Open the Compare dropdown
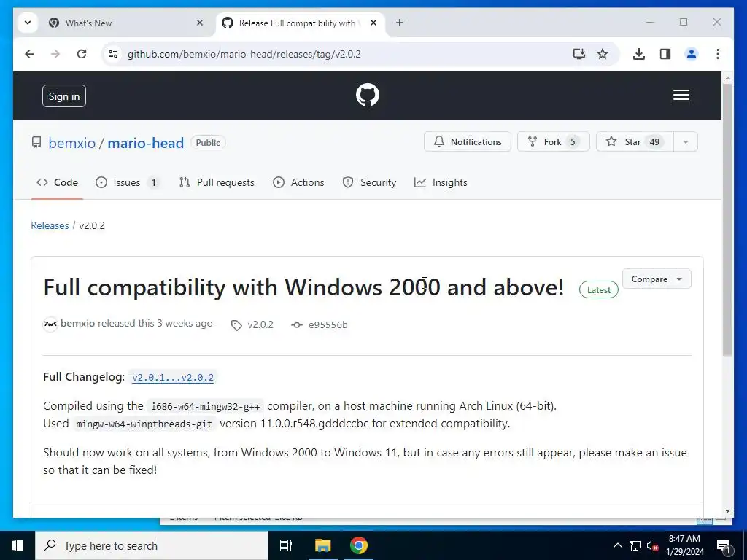The width and height of the screenshot is (747, 560). [657, 279]
